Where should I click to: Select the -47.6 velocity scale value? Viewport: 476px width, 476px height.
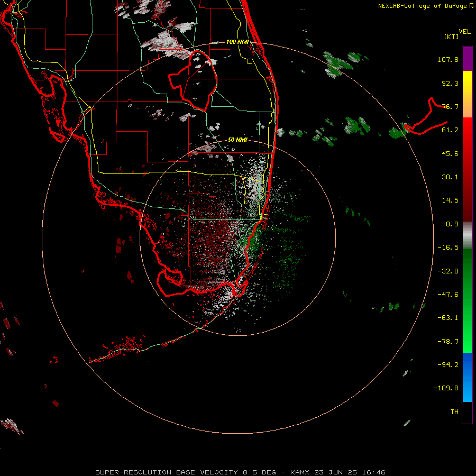(448, 295)
